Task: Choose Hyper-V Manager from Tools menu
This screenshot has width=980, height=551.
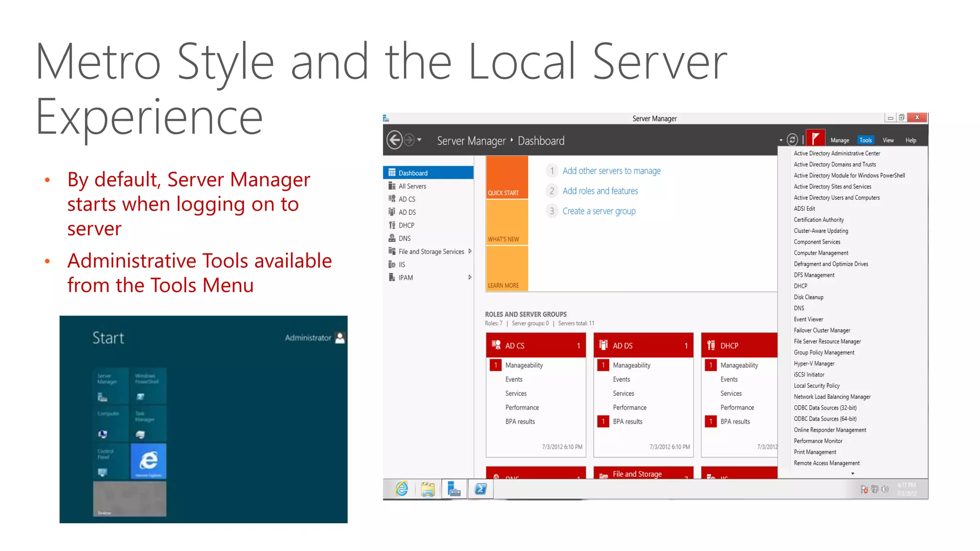Action: [x=814, y=364]
